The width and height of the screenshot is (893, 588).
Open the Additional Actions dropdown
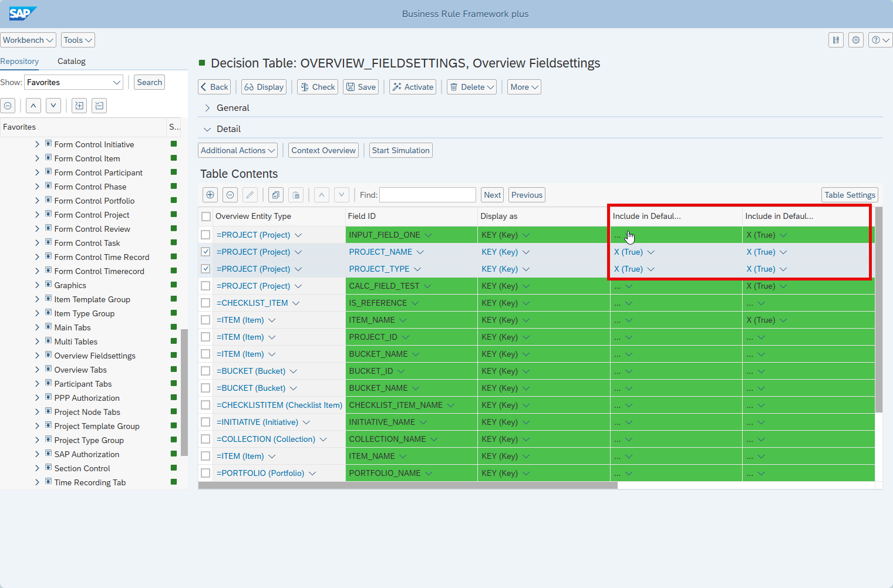[x=238, y=150]
